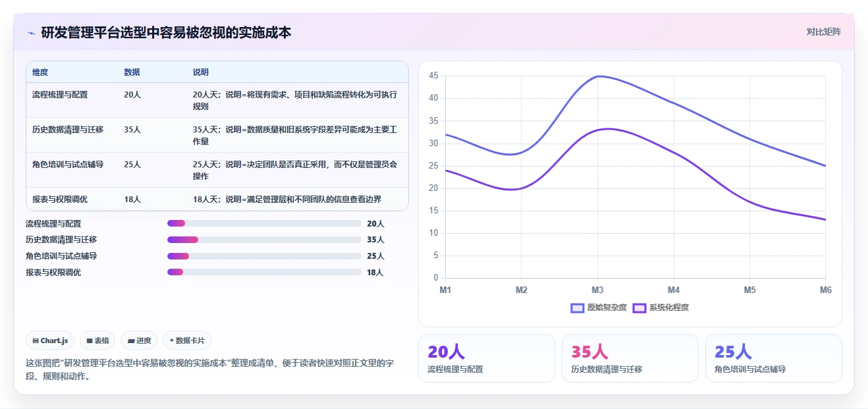Click the description starting 25人天
Screen dimensions: 868x409
(295, 170)
